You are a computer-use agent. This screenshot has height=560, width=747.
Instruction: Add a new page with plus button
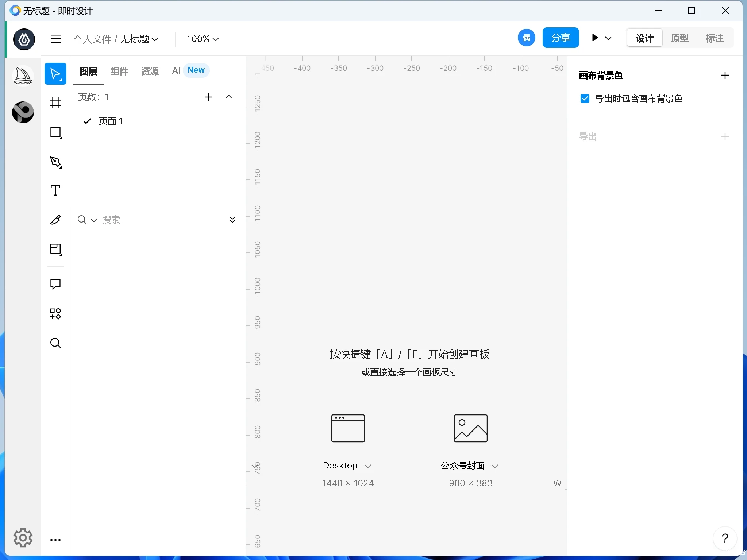(x=208, y=97)
